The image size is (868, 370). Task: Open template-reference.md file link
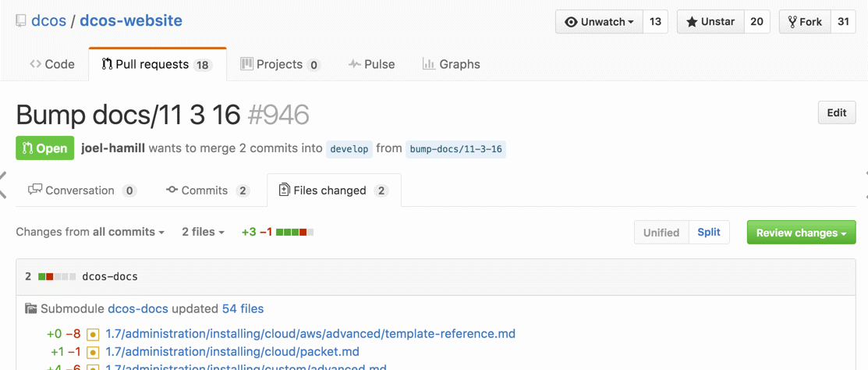(310, 334)
